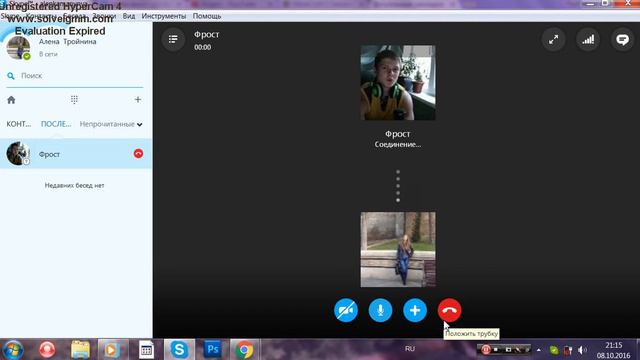Open the calendar grid app in taskbar
Screen dimensions: 640x360
[x=146, y=350]
